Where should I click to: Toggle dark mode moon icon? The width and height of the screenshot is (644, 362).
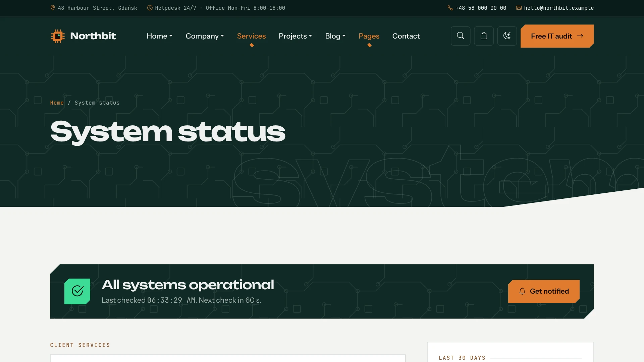pos(507,36)
